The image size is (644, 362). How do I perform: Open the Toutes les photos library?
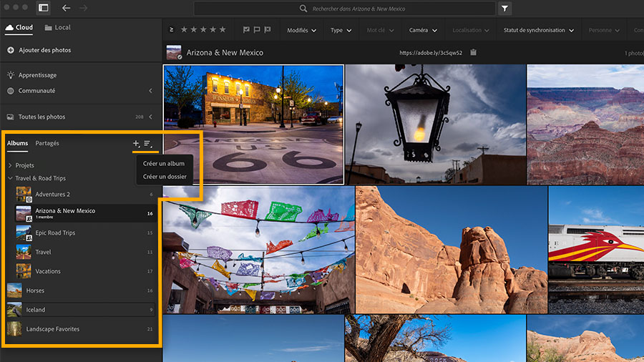pyautogui.click(x=42, y=117)
